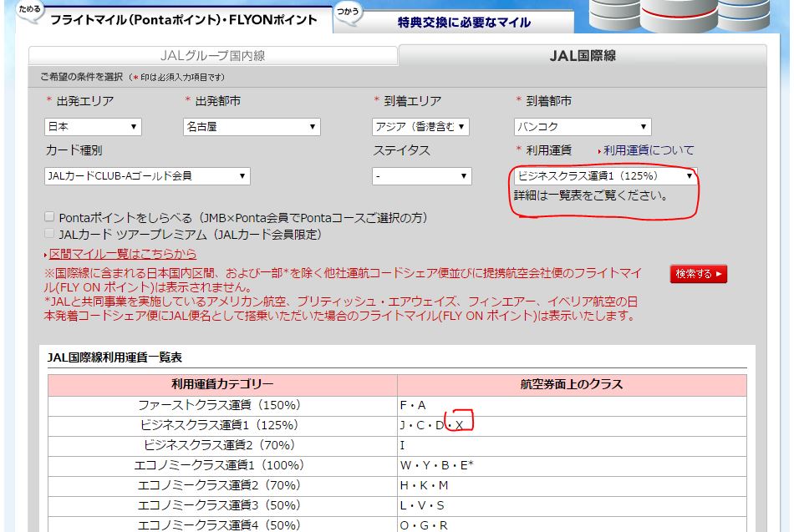This screenshot has height=532, width=794.
Task: Open the カード種別 dropdown with JALカードCLUB-Aゴールド会員
Action: [x=147, y=175]
